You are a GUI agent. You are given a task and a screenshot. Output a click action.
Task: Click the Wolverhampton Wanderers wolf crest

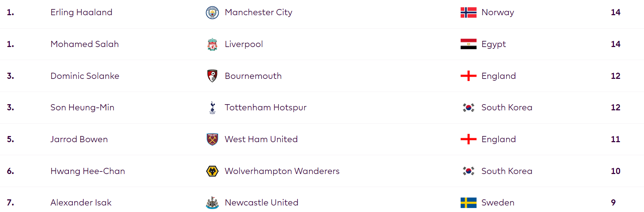click(x=212, y=171)
